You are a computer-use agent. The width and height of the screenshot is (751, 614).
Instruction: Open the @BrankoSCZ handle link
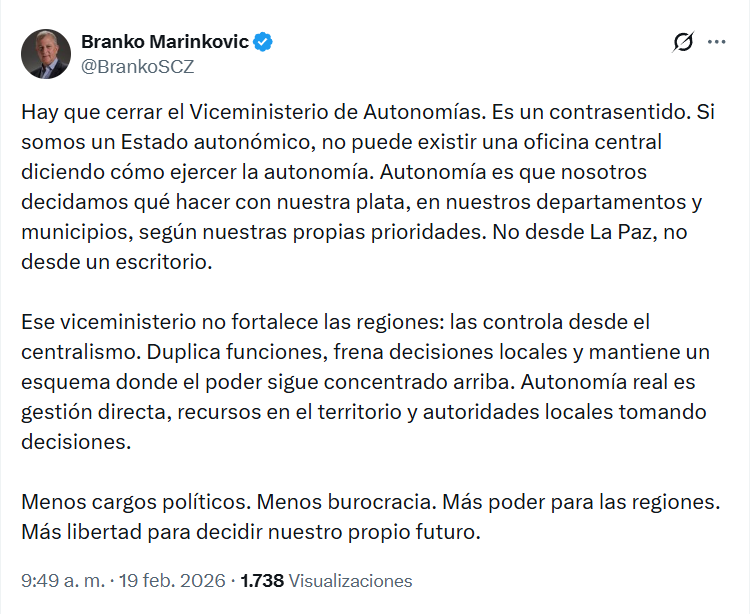[137, 67]
